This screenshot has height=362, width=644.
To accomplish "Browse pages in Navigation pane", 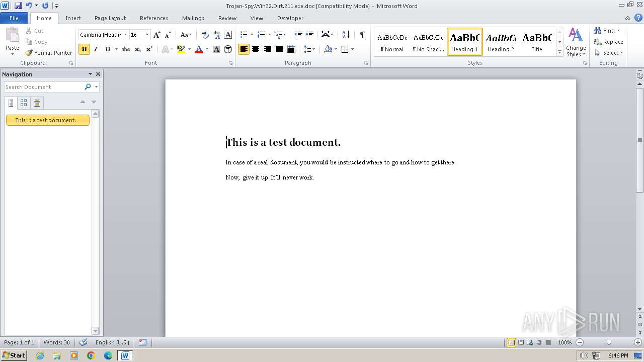I will (x=24, y=103).
